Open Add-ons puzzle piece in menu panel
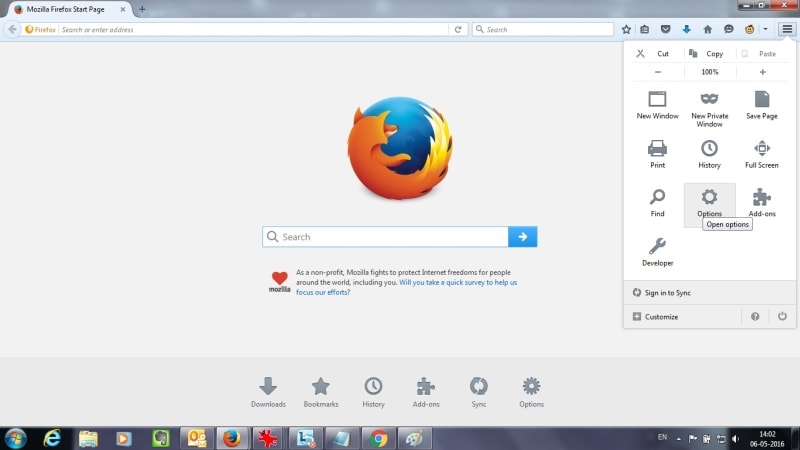 [762, 203]
